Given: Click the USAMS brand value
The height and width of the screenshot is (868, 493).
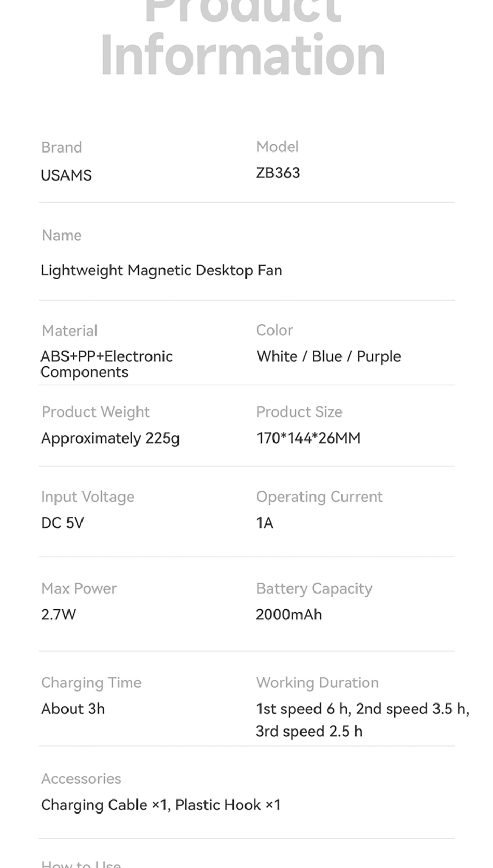Looking at the screenshot, I should (66, 175).
